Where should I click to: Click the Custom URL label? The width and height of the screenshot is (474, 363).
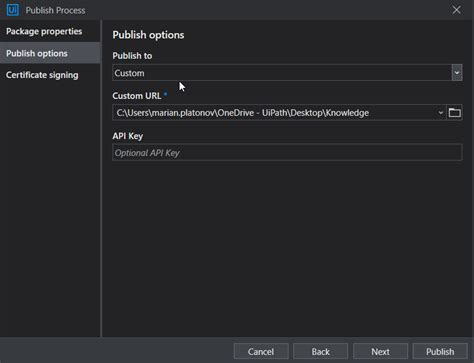pyautogui.click(x=137, y=96)
